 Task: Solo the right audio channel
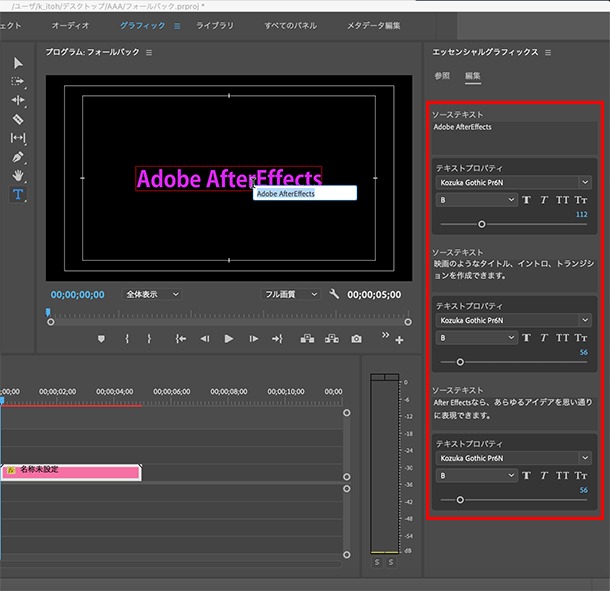point(391,562)
